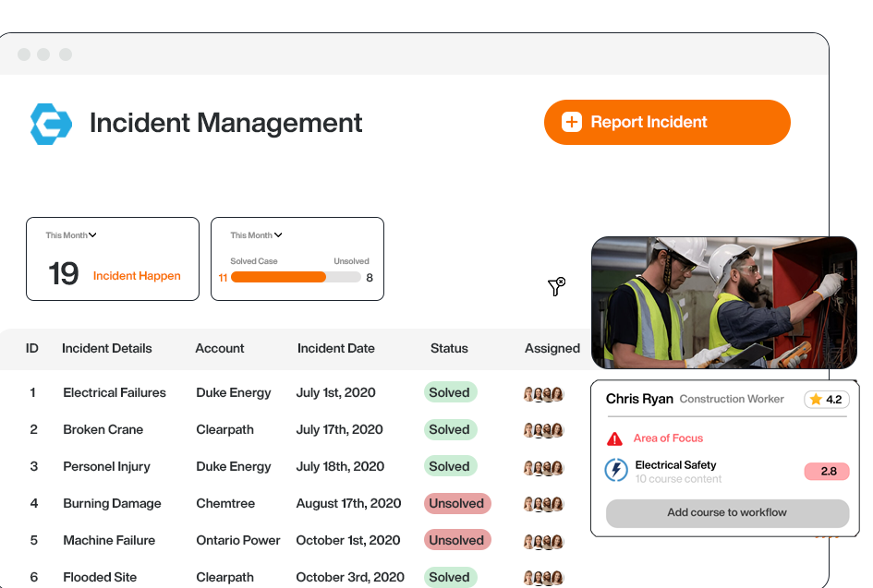This screenshot has height=588, width=873.
Task: Click assigned avatars for Electrical Failures
Action: pos(543,393)
